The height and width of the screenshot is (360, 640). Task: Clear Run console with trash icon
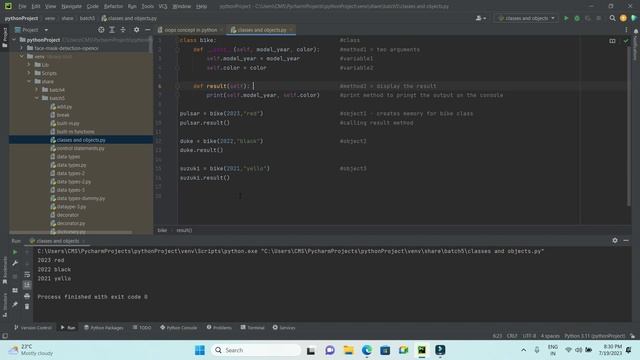(x=27, y=307)
